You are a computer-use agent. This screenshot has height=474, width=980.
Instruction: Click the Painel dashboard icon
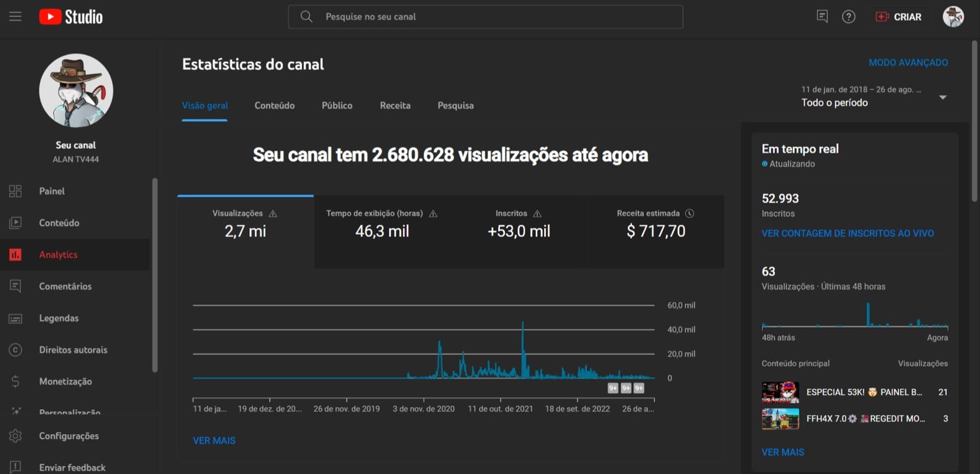(15, 191)
